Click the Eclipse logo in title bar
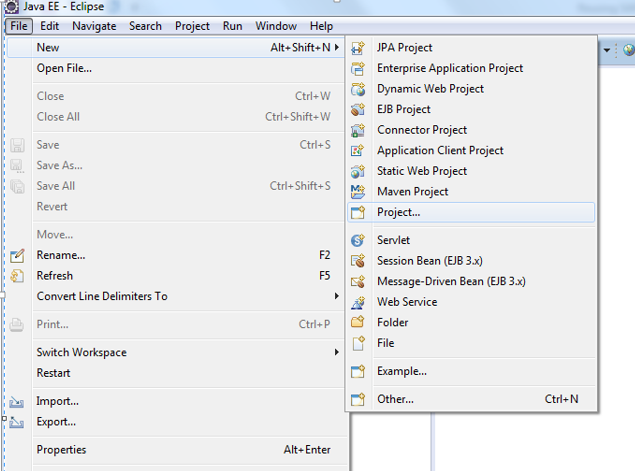The width and height of the screenshot is (635, 471). point(12,6)
